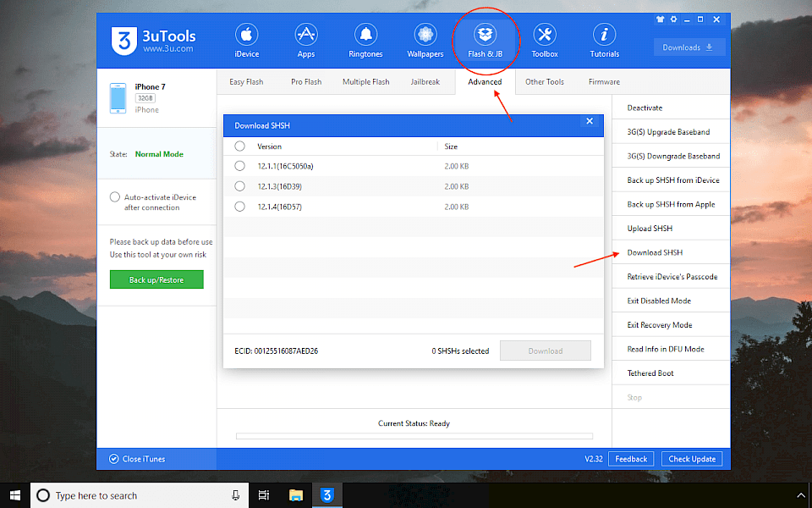Screen dimensions: 812x508
Task: Click the green Back up/Restore button
Action: pyautogui.click(x=156, y=279)
